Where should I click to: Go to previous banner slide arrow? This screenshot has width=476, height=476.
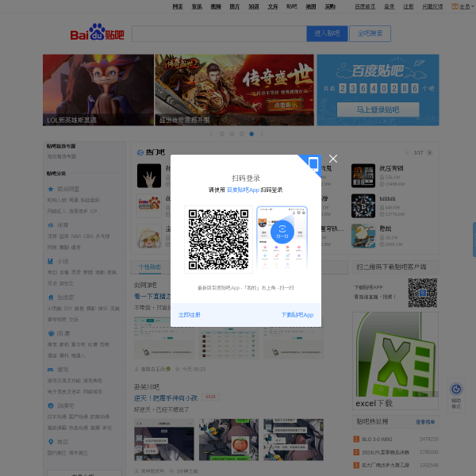[211, 134]
